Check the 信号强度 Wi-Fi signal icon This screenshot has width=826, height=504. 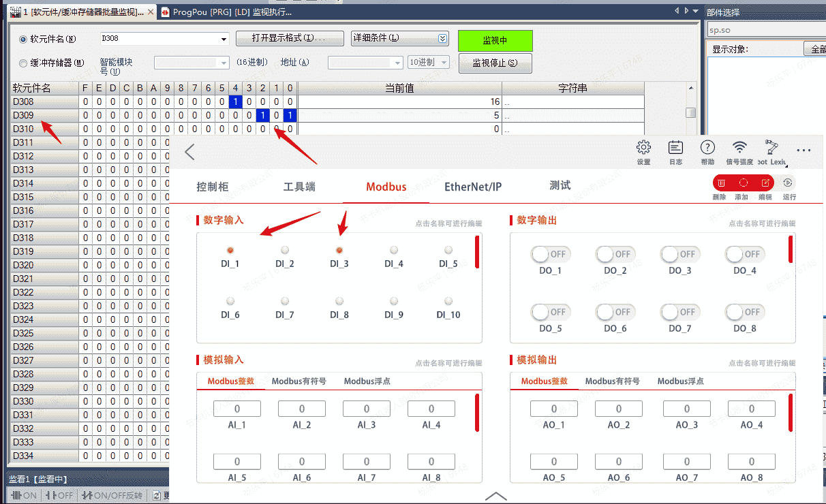pos(739,148)
